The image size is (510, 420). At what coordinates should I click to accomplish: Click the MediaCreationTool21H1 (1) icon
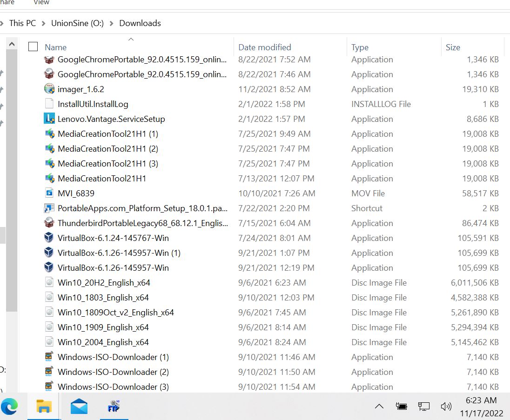pos(49,133)
